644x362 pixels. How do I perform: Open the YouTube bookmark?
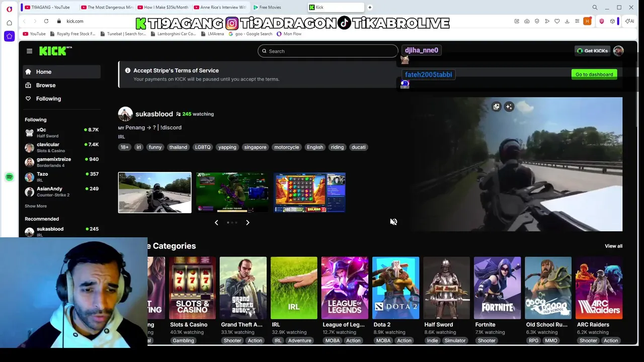(34, 34)
